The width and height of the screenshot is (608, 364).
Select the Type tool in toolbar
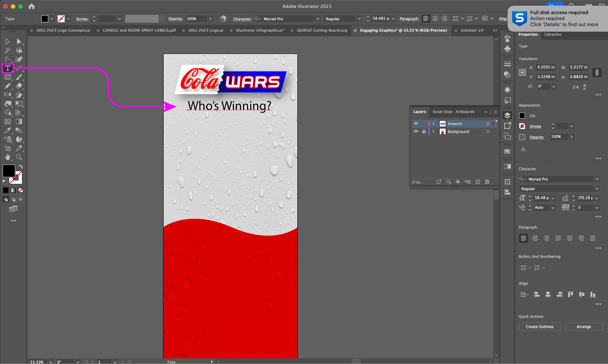pos(8,68)
